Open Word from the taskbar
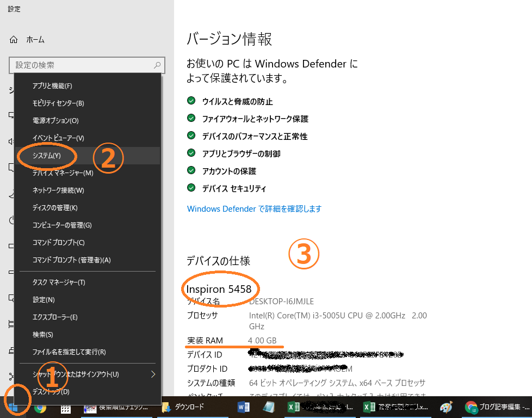This screenshot has height=418, width=532. pos(244,407)
